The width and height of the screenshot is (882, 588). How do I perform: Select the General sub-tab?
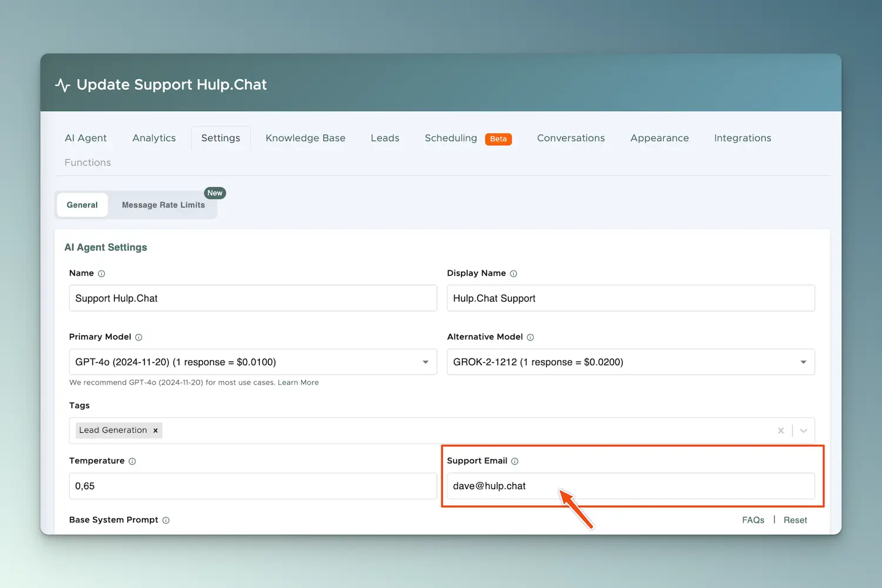tap(82, 205)
